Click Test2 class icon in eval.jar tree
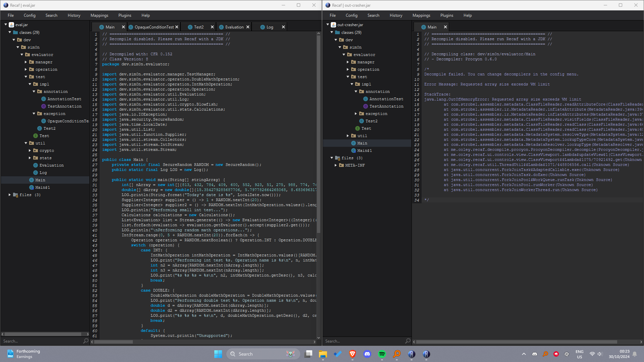Viewport: 644px width, 362px height. coord(40,128)
